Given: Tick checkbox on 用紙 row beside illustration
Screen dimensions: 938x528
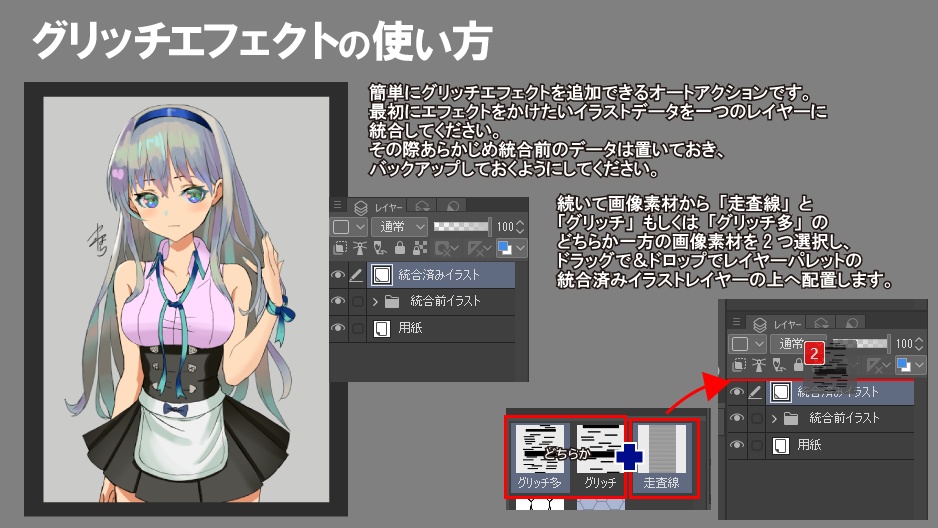Looking at the screenshot, I should (x=357, y=328).
